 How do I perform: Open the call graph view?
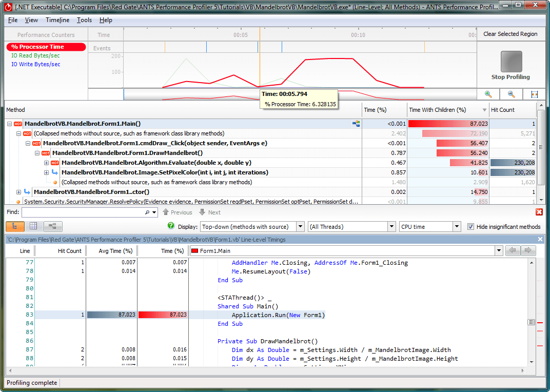53,226
